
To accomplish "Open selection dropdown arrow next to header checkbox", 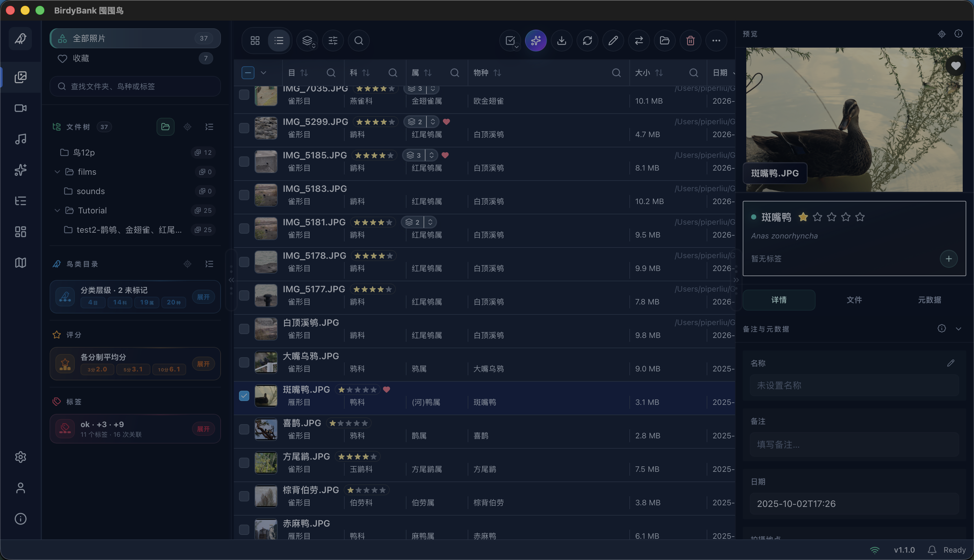I will pyautogui.click(x=263, y=73).
